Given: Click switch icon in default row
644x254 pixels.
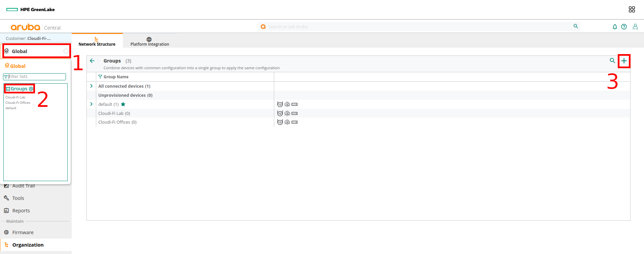Looking at the screenshot, I should pos(294,104).
